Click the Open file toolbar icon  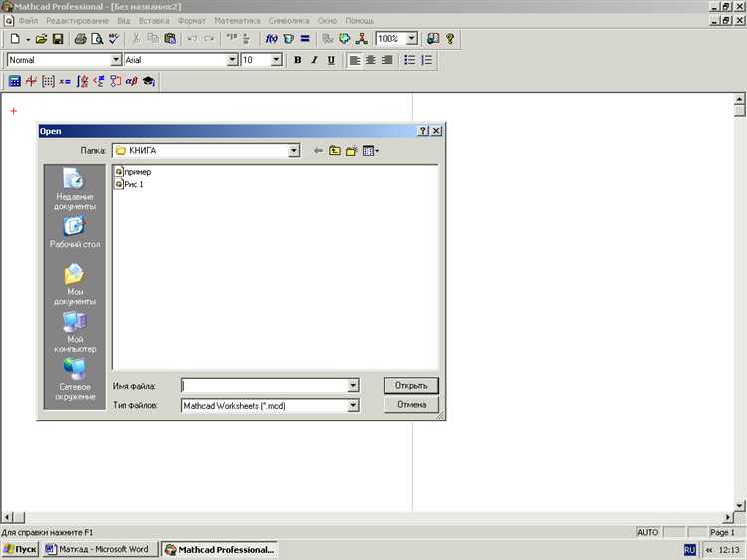click(42, 39)
